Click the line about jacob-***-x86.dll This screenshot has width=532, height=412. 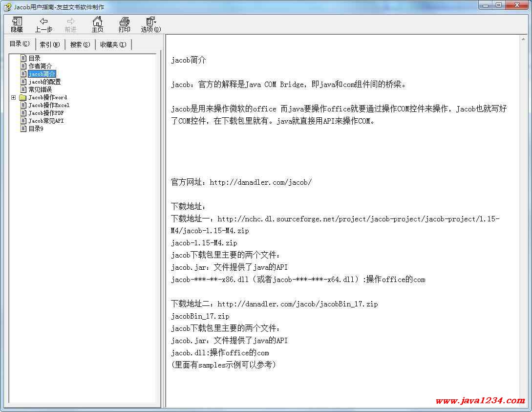click(298, 280)
